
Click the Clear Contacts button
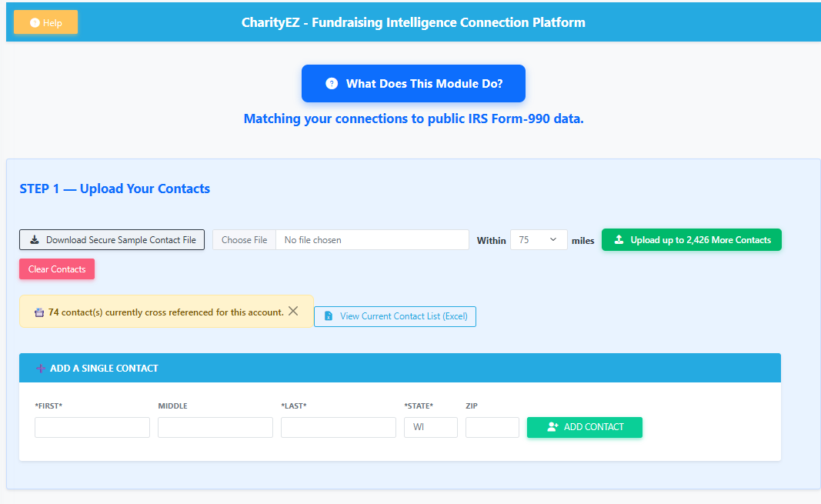point(57,269)
